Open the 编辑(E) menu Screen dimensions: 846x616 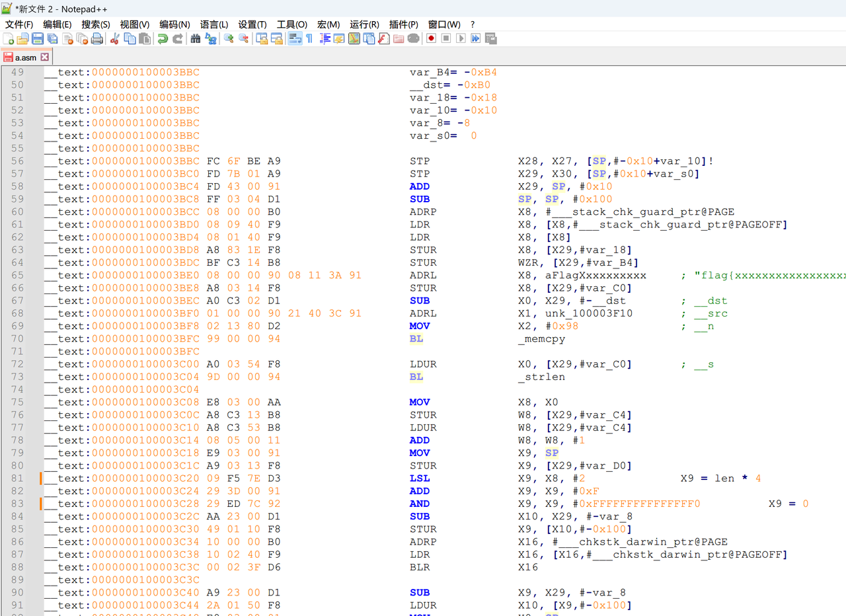tap(58, 24)
